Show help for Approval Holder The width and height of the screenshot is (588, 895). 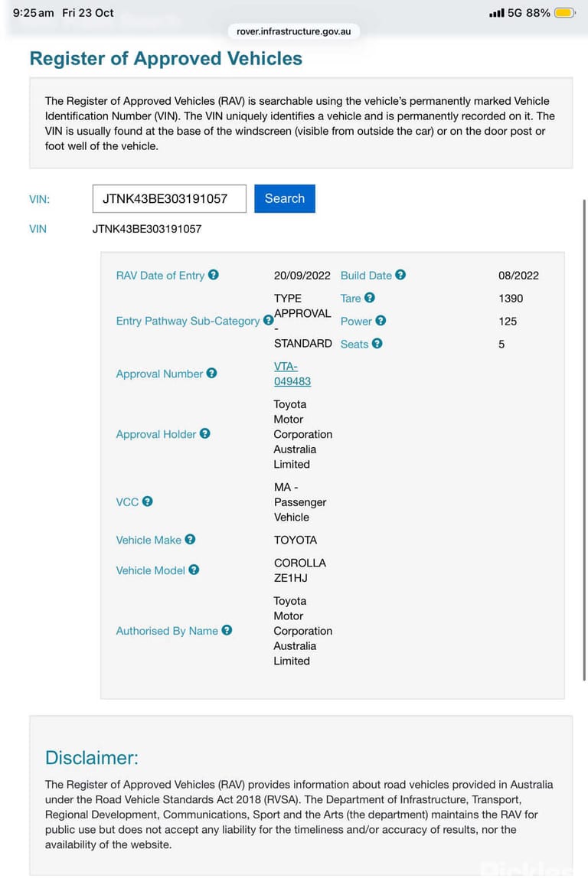tap(205, 433)
